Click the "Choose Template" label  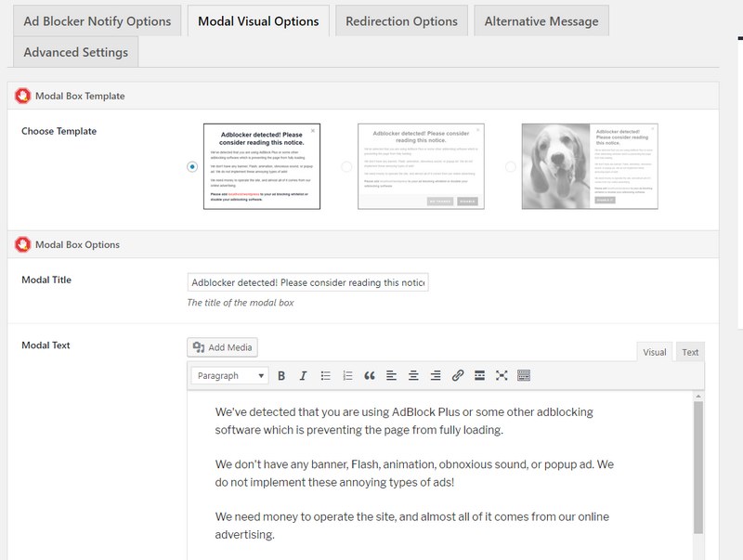59,131
